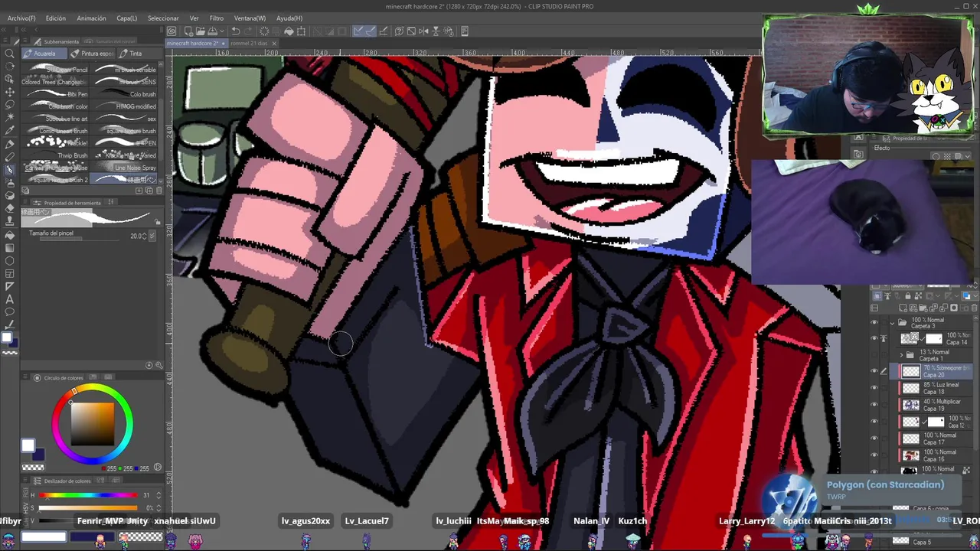
Task: Select the eraser tool
Action: 9,209
